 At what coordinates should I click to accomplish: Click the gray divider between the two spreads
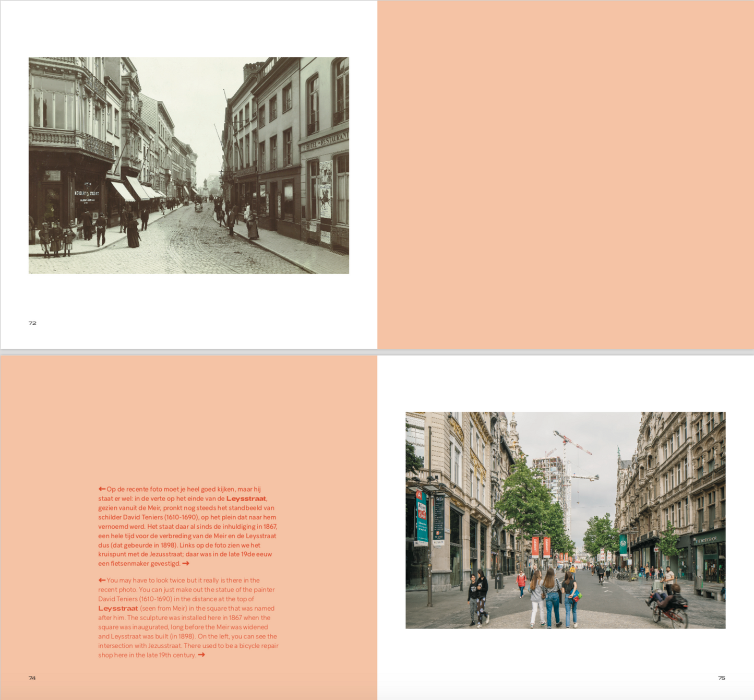coord(377,352)
